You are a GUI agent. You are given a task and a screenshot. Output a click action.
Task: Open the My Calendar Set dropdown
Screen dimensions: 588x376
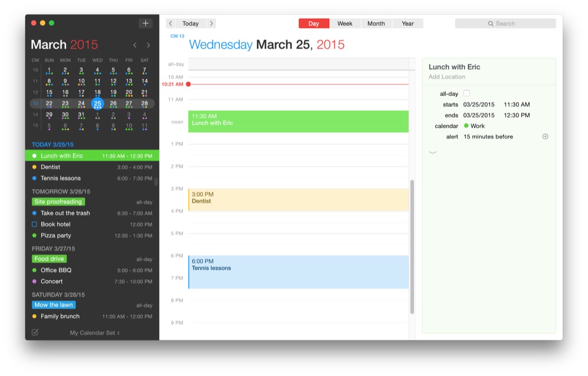tap(95, 333)
